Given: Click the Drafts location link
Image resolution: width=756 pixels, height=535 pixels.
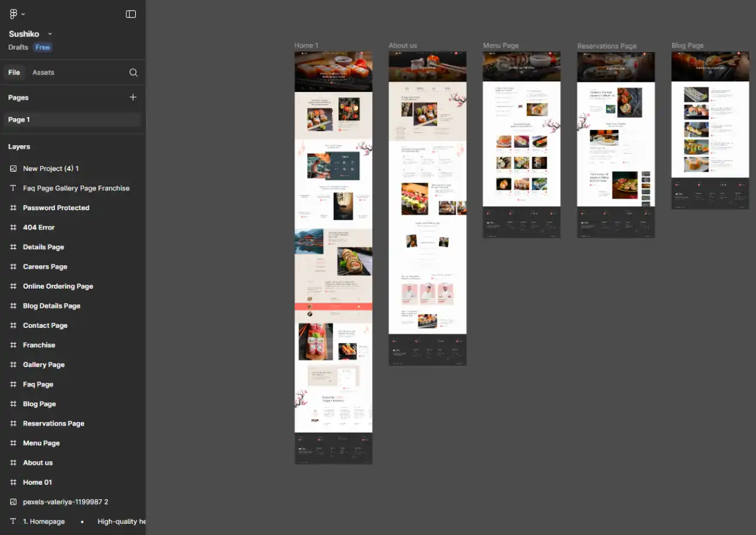Looking at the screenshot, I should (x=18, y=47).
